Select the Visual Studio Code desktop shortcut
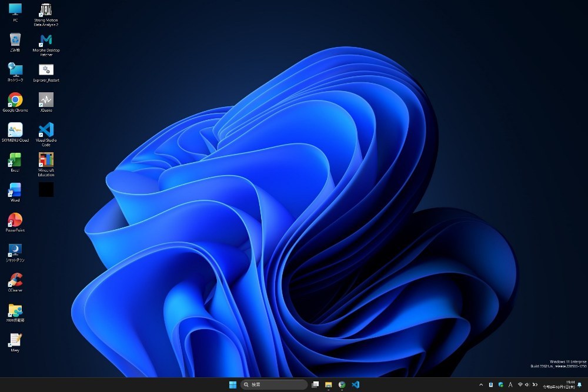The width and height of the screenshot is (588, 392). pos(46,135)
